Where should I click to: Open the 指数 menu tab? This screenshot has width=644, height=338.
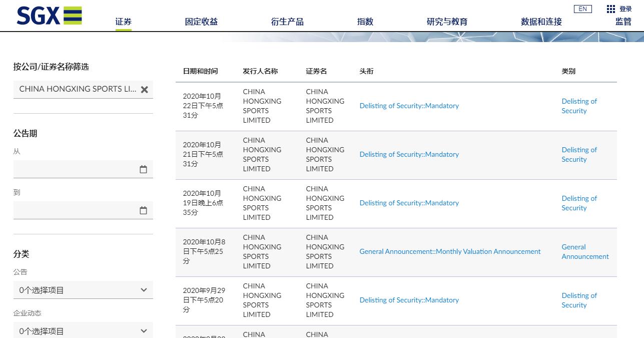tap(365, 22)
